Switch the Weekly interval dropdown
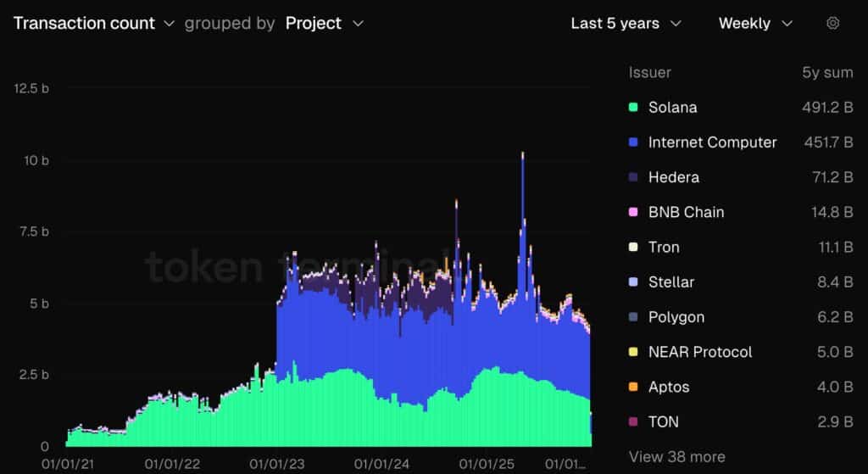 [x=755, y=23]
